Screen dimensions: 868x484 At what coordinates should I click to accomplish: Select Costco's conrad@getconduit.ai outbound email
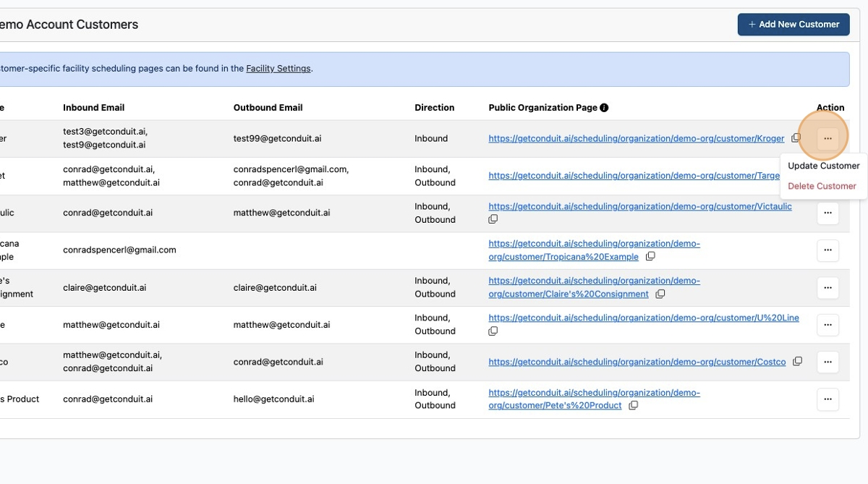(278, 362)
